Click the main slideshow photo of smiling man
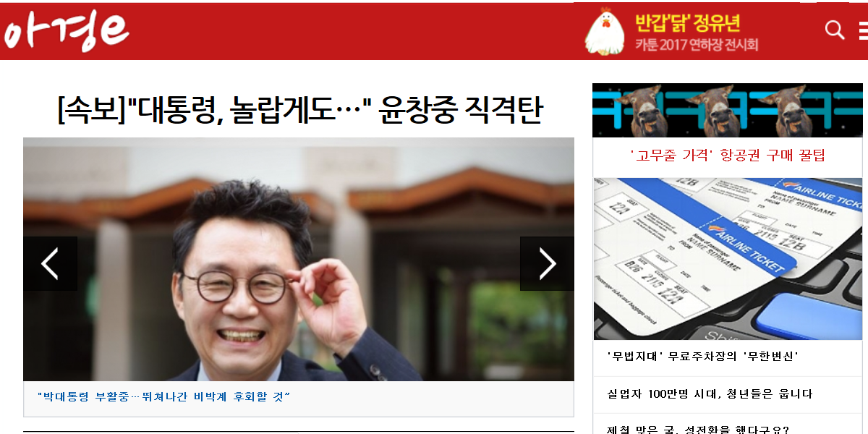Viewport: 868px width, 434px height. click(299, 259)
